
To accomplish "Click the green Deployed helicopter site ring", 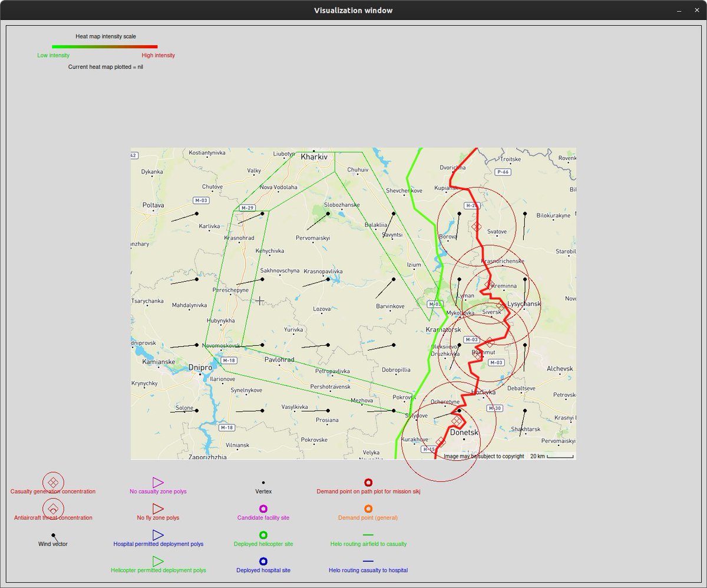I will click(263, 535).
